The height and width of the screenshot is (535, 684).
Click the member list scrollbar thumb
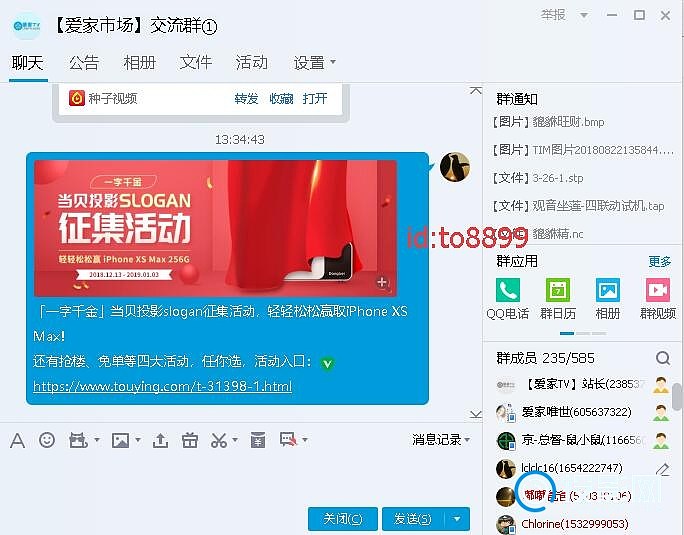[677, 397]
